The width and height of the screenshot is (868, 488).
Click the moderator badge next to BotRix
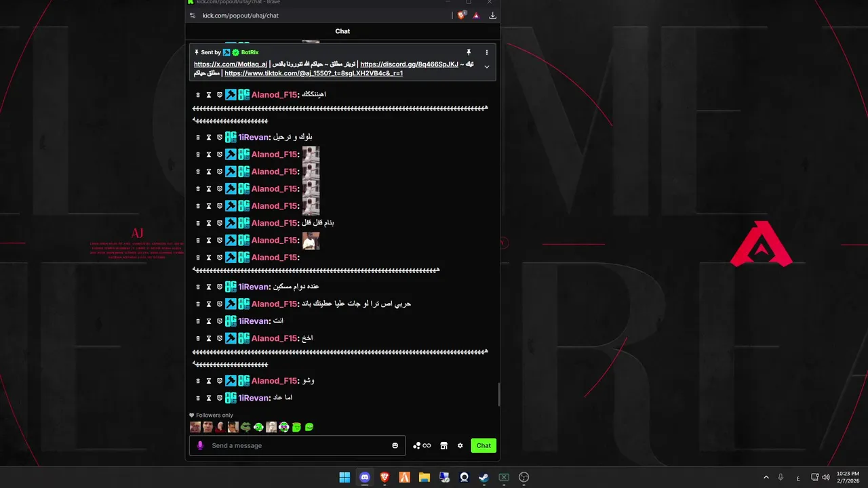(x=226, y=52)
